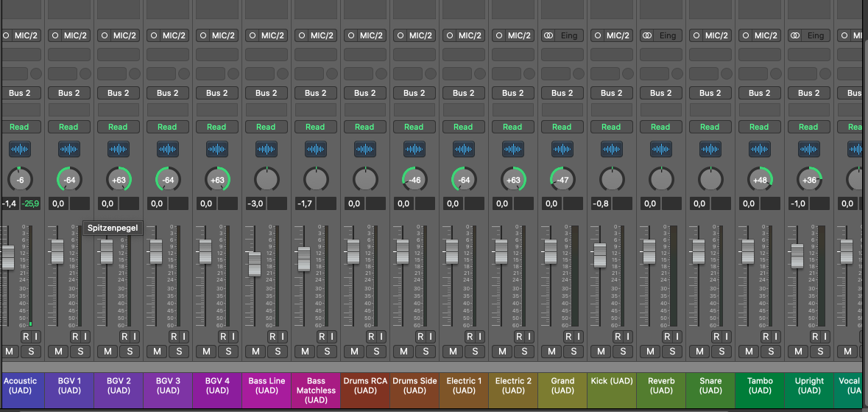Open the Bus 2 output on Kick
The image size is (868, 412).
click(x=611, y=93)
